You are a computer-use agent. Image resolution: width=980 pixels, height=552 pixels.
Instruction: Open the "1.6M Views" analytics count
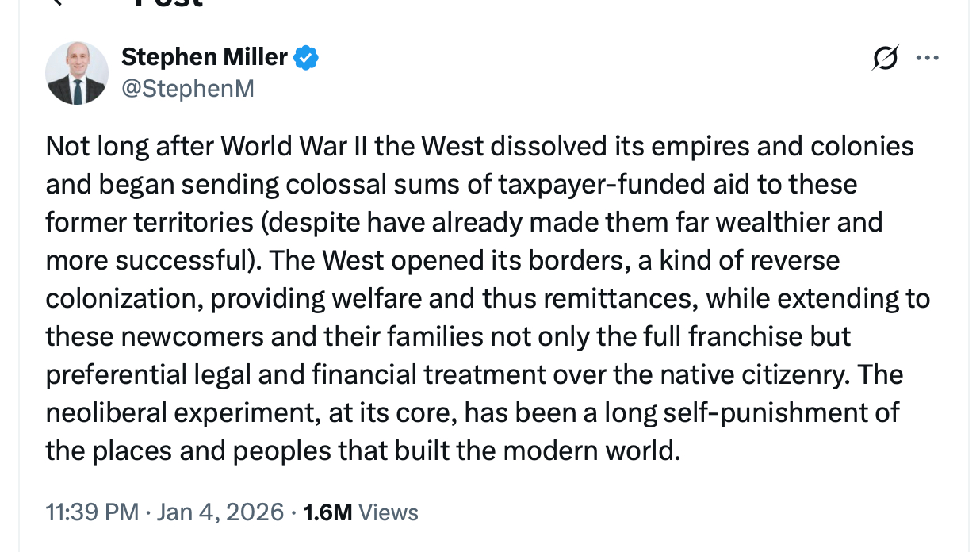(x=361, y=512)
